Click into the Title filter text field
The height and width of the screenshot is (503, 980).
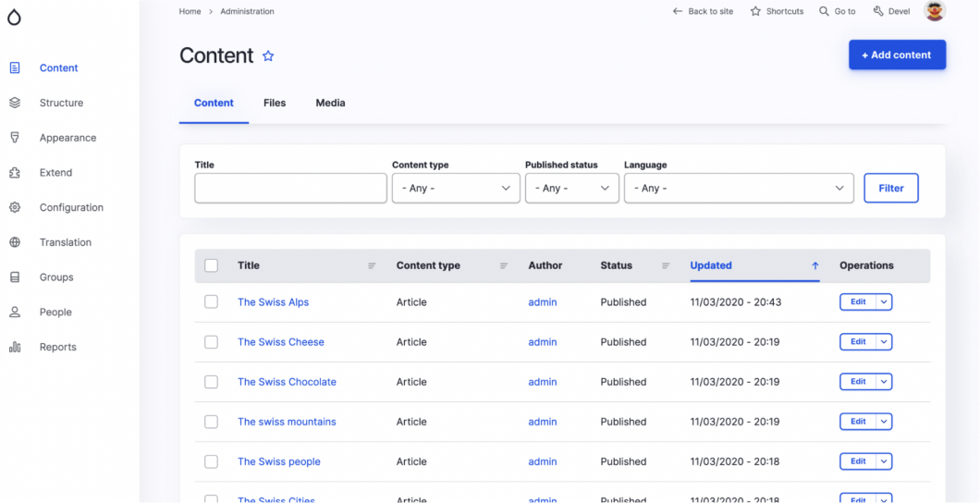(290, 188)
